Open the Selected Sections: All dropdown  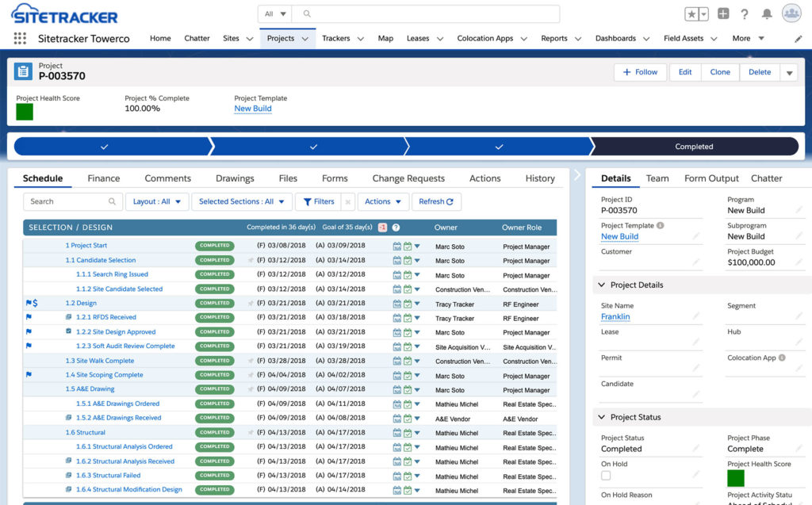241,201
